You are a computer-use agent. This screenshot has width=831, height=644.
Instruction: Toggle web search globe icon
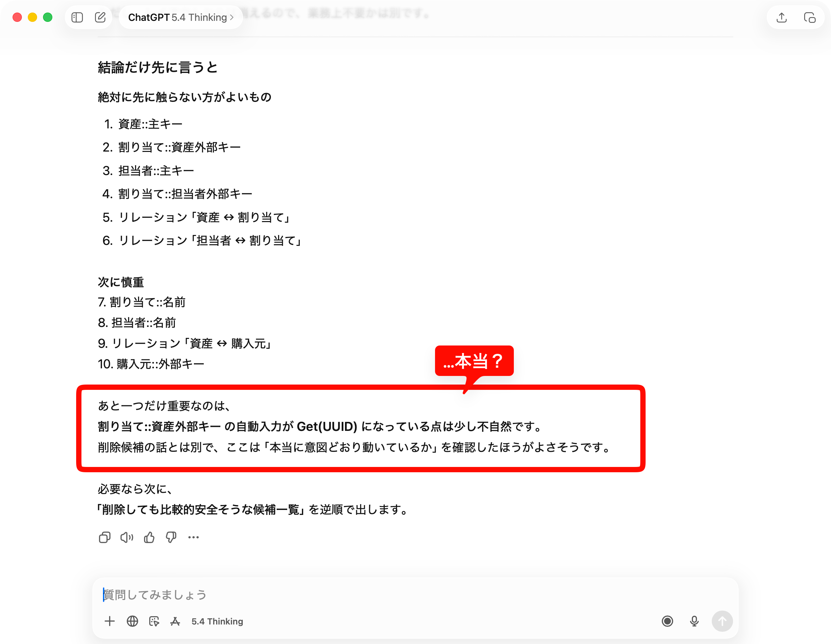click(132, 621)
